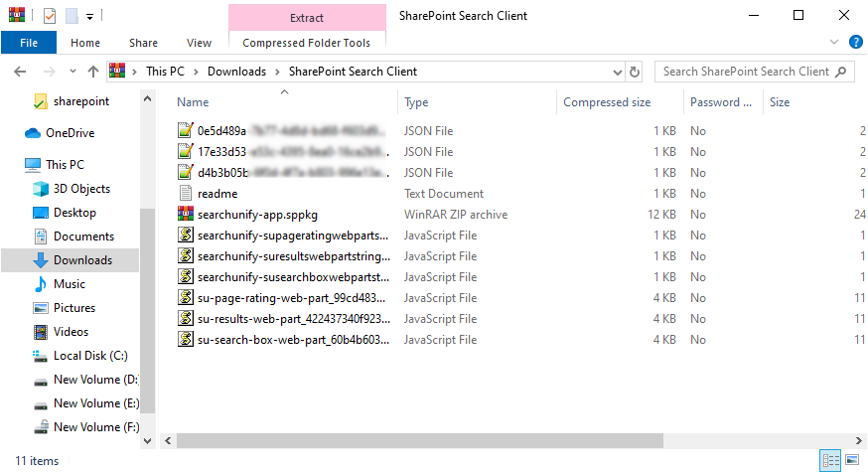The width and height of the screenshot is (868, 473).
Task: Open the recent locations dropdown arrow
Action: [x=72, y=72]
